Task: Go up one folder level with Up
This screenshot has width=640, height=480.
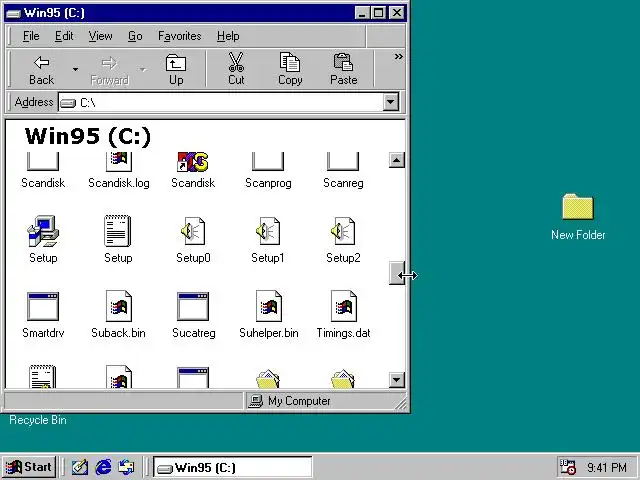Action: coord(176,69)
